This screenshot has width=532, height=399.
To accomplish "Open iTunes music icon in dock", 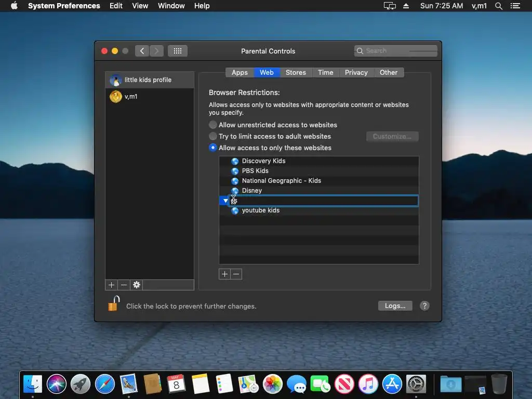I will click(x=368, y=384).
